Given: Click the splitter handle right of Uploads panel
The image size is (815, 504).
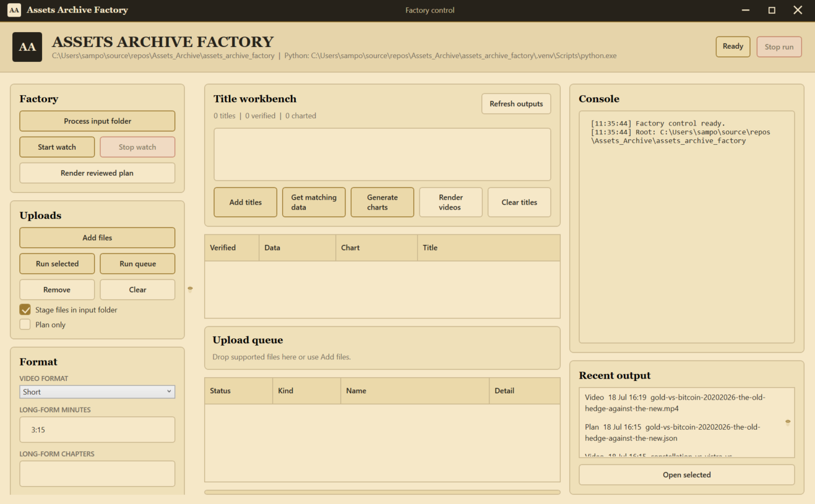Looking at the screenshot, I should click(x=190, y=289).
